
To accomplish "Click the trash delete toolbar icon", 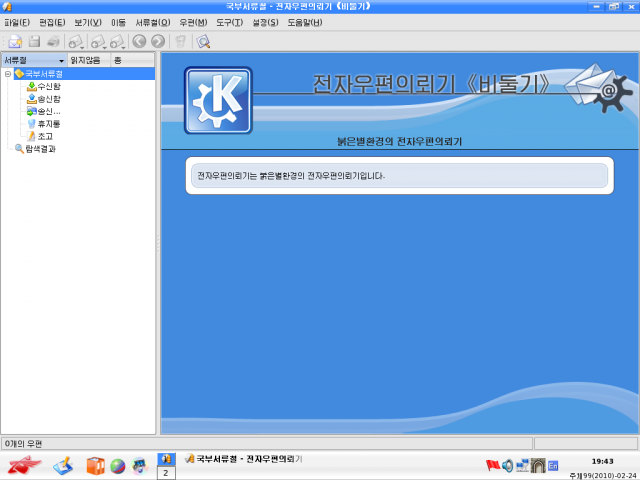I will (x=180, y=41).
